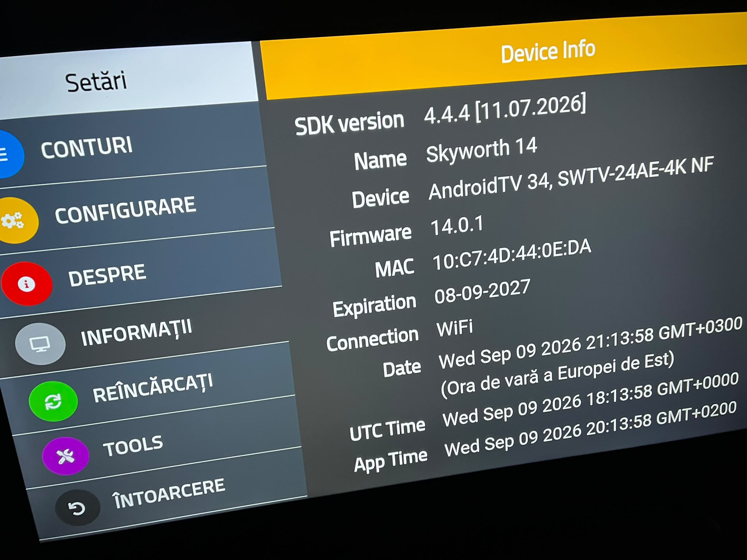The width and height of the screenshot is (747, 560).
Task: Click the MAC label
Action: [395, 268]
